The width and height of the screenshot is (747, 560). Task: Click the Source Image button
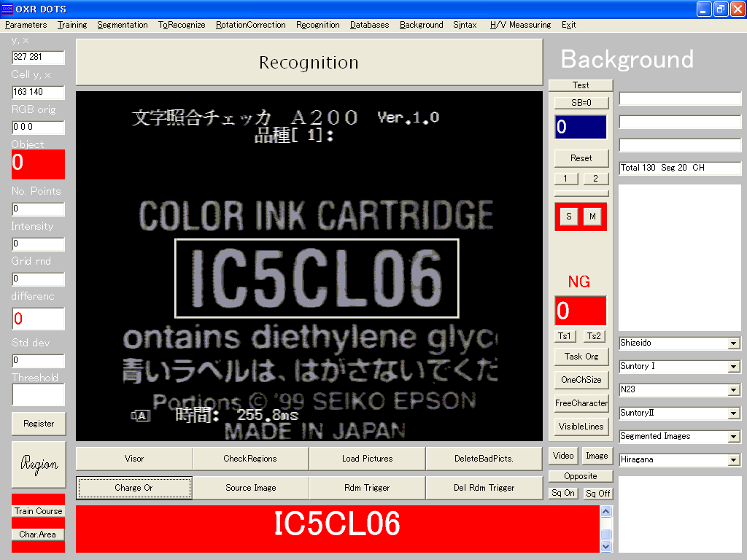point(251,488)
